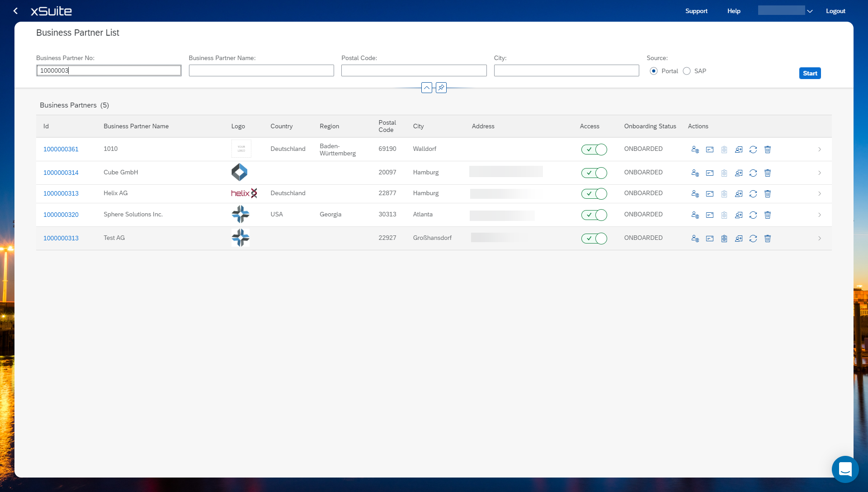Open the chat support bubble

click(844, 469)
